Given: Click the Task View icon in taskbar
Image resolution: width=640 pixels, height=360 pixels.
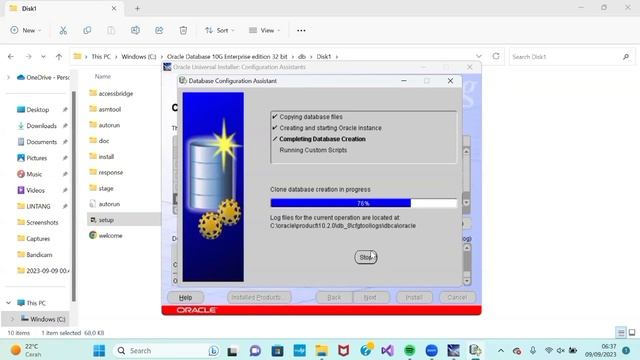Looking at the screenshot, I should 233,351.
